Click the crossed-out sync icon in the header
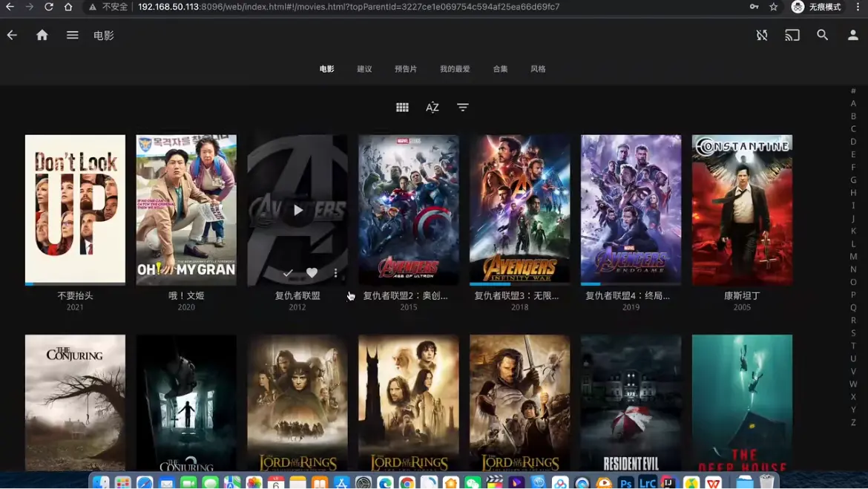 (x=762, y=35)
